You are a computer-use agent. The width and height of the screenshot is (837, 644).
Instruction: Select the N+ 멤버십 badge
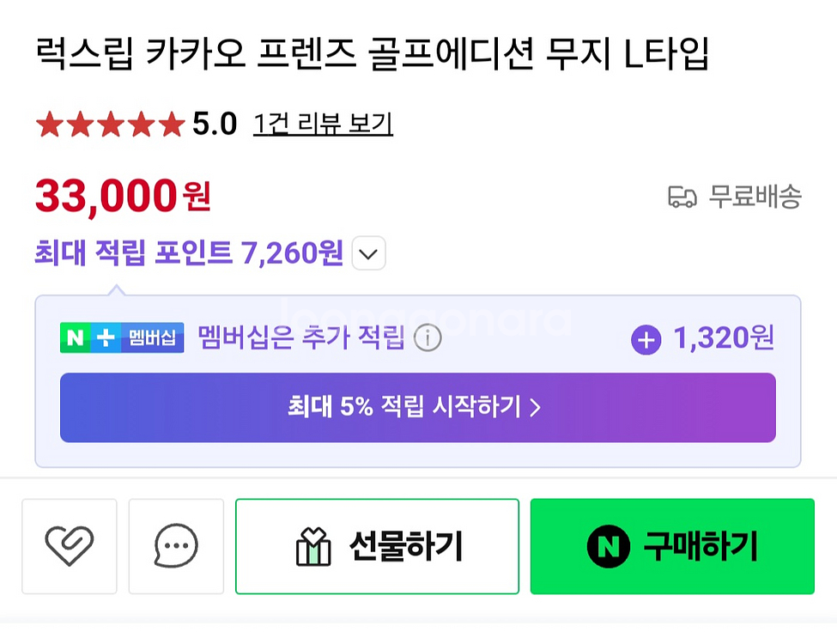tap(122, 337)
